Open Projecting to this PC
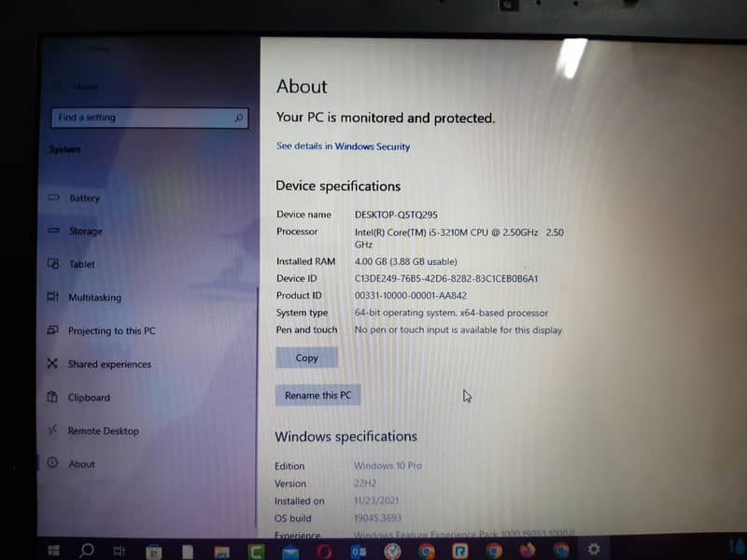 (111, 331)
